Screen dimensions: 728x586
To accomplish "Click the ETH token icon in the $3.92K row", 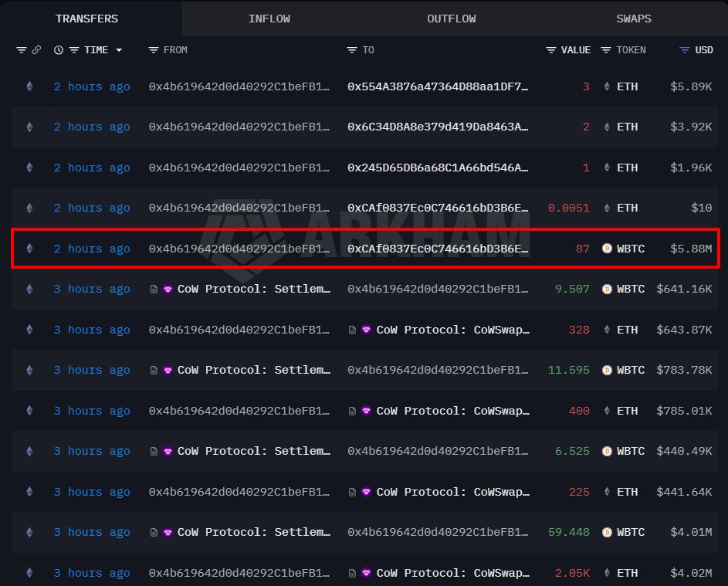I will pyautogui.click(x=607, y=127).
